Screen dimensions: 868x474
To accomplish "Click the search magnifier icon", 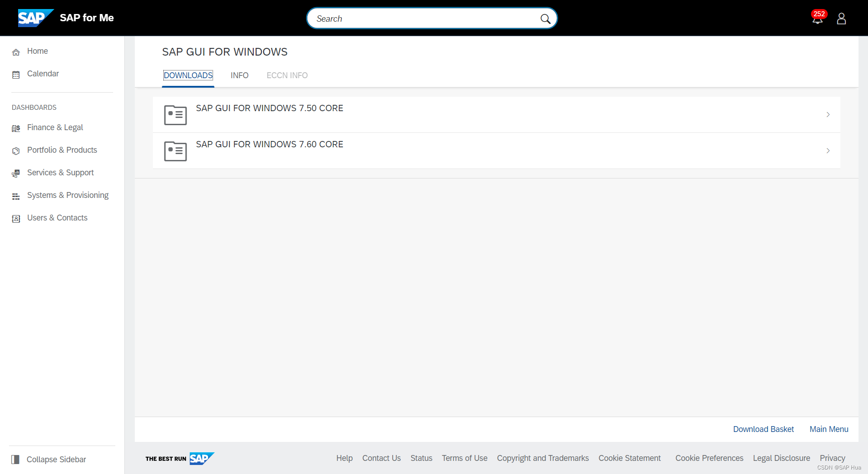I will [x=545, y=19].
